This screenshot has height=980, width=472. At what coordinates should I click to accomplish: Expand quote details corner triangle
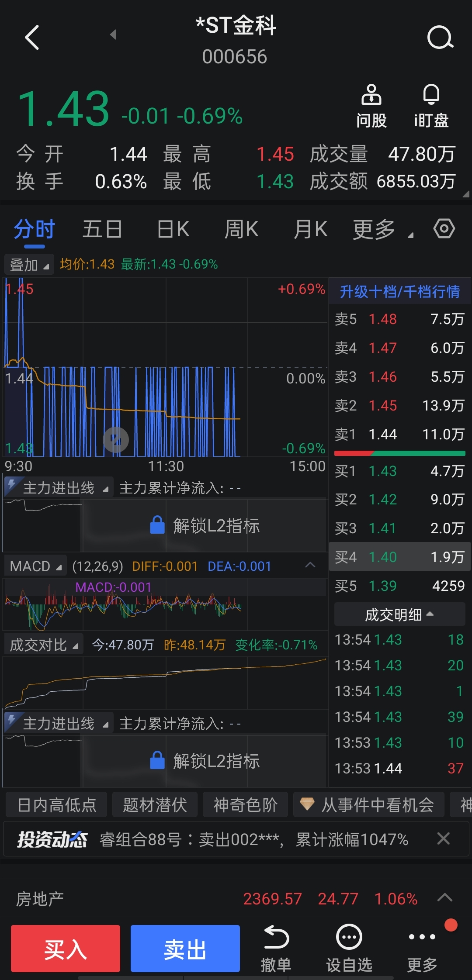466,194
